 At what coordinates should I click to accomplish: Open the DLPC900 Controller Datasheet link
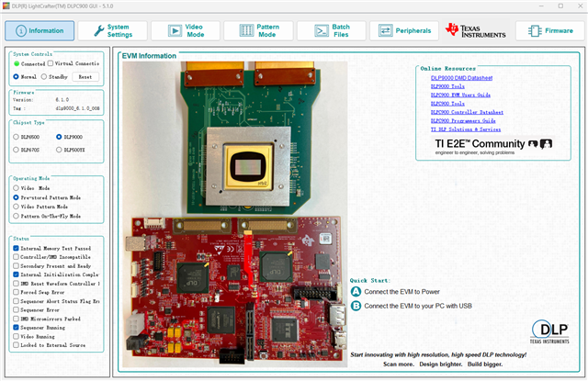(468, 112)
